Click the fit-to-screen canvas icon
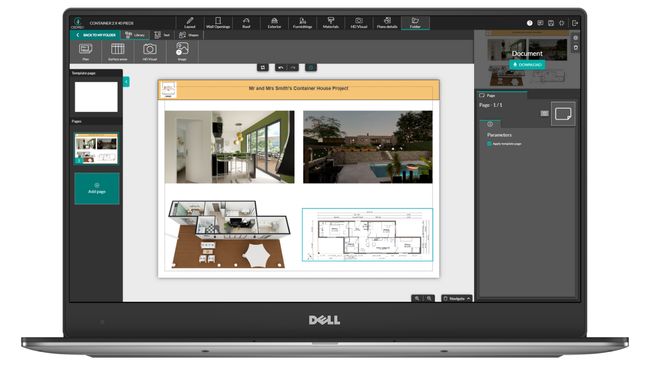The height and width of the screenshot is (366, 650). tap(263, 67)
